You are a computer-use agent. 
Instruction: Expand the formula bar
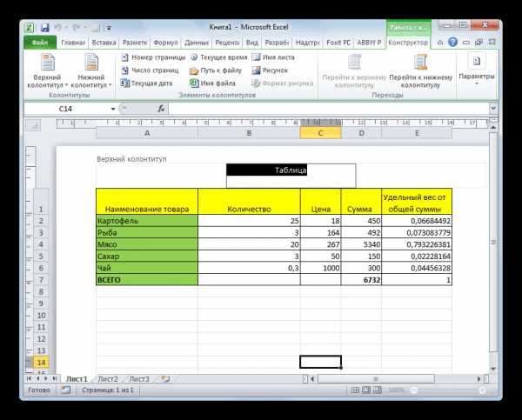493,109
